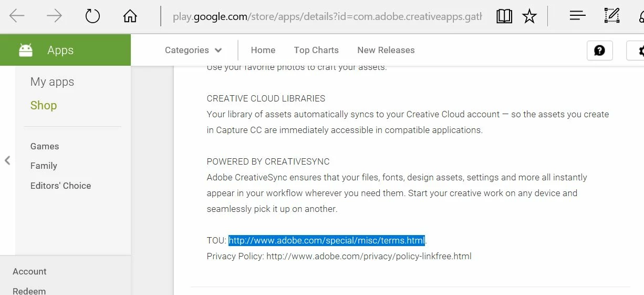Click the POWERED BY CREATIVESYNC heading

(x=268, y=161)
